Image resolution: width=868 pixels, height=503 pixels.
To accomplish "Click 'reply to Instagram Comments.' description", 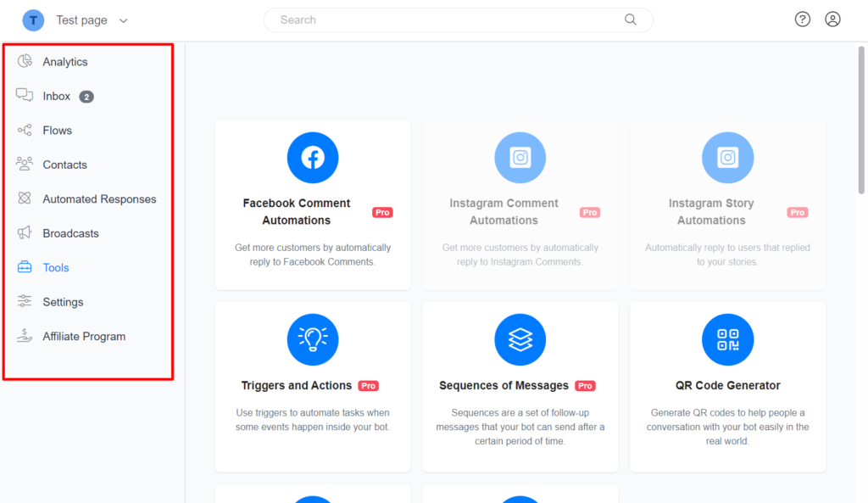I will click(520, 261).
